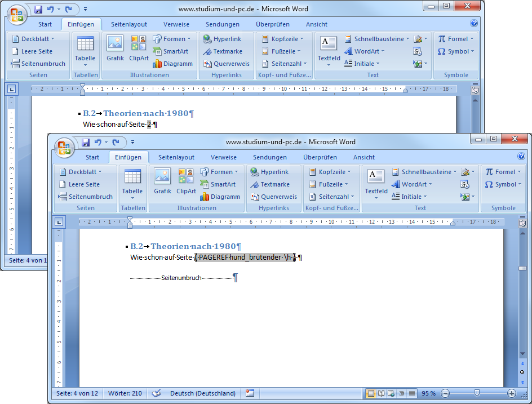Click Office button in back Word window
Image resolution: width=532 pixels, height=404 pixels.
[17, 15]
